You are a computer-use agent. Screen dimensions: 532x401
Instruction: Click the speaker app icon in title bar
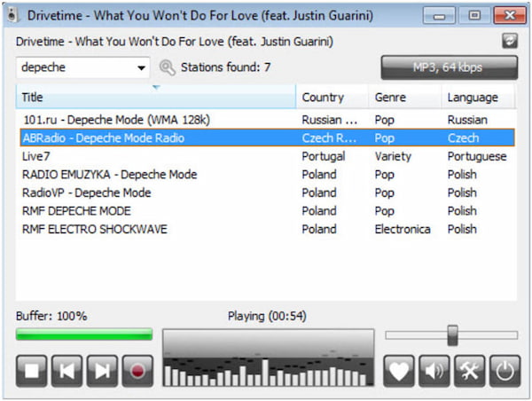tap(12, 15)
